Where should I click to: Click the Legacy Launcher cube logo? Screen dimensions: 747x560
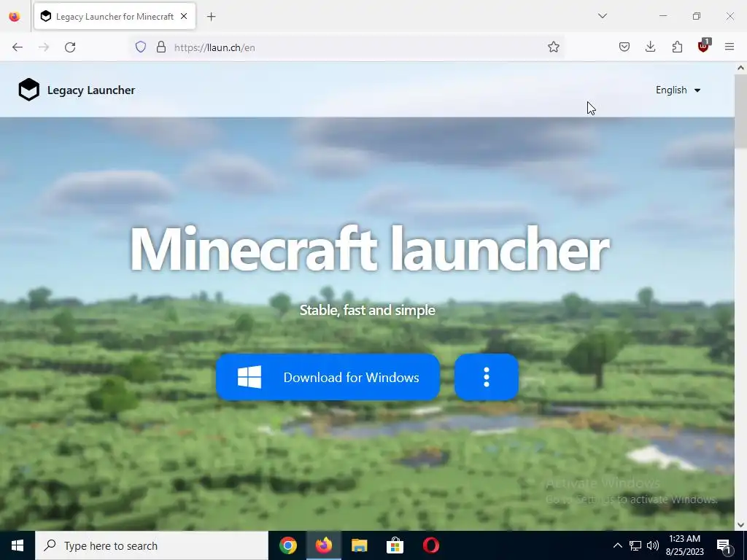(28, 90)
